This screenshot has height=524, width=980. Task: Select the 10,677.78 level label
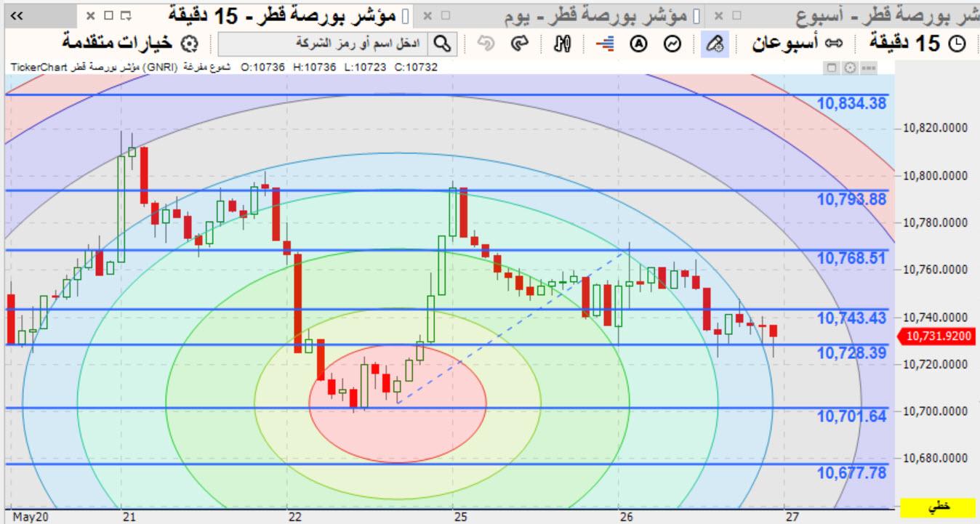tap(851, 473)
